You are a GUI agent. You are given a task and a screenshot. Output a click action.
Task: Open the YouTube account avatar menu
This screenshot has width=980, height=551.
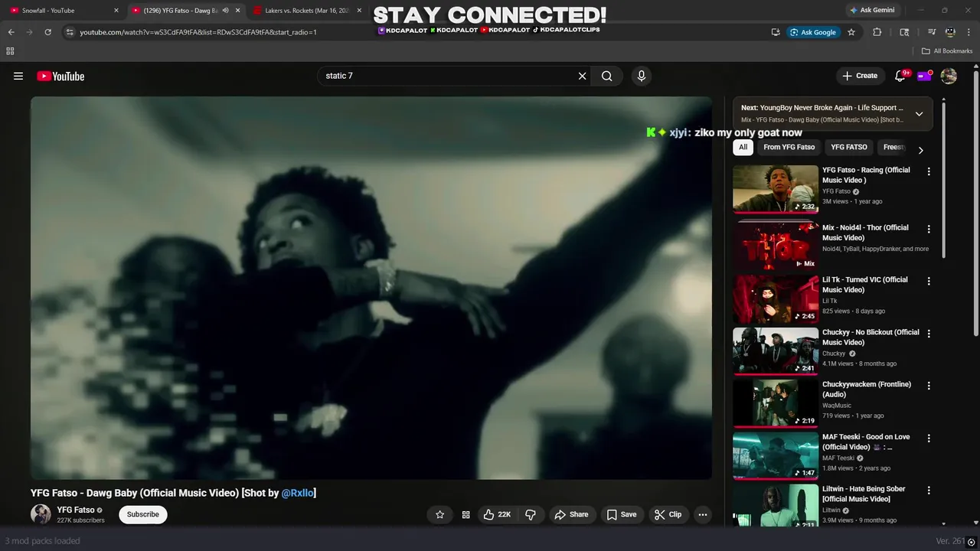tap(949, 76)
